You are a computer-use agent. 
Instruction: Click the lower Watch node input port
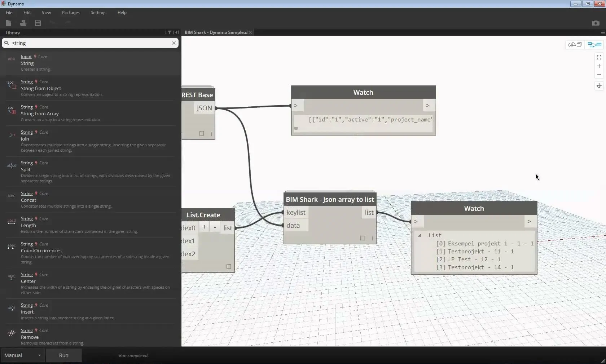click(418, 222)
